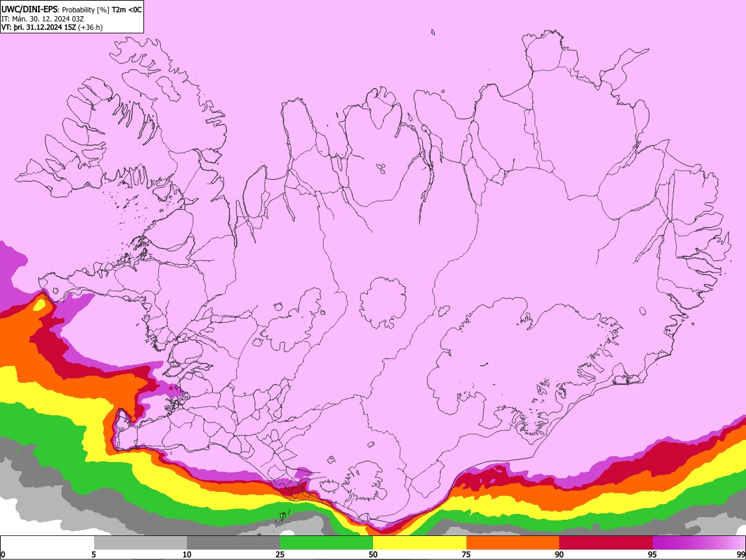746x560 pixels.
Task: Click the legend value '5'
Action: coord(93,555)
